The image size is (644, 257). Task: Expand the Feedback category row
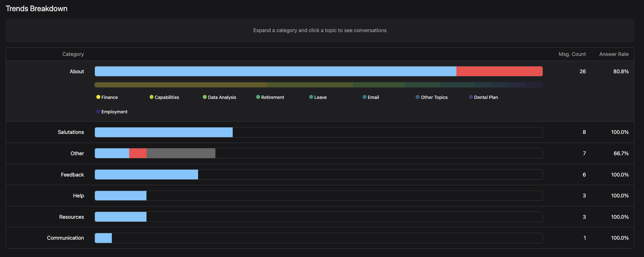(72, 175)
